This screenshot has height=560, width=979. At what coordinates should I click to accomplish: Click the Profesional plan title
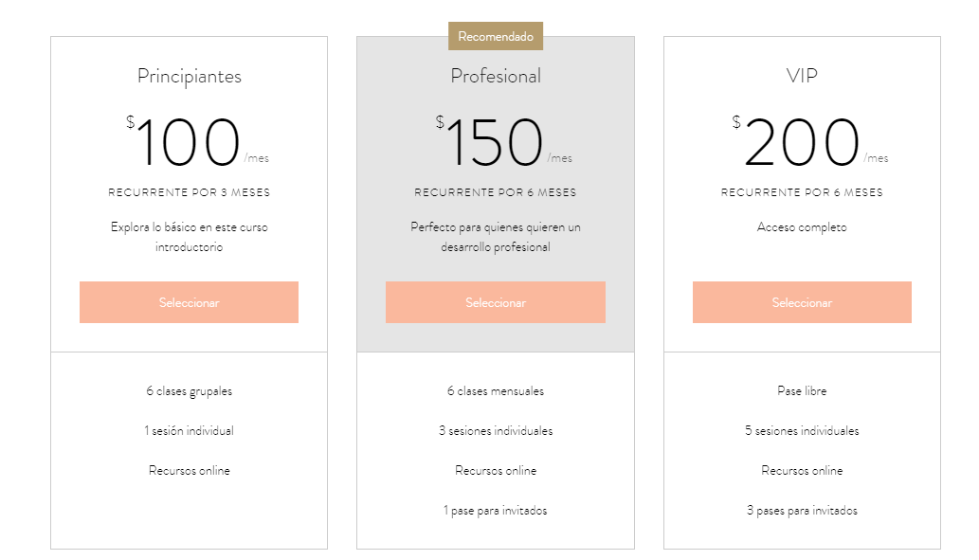coord(496,76)
